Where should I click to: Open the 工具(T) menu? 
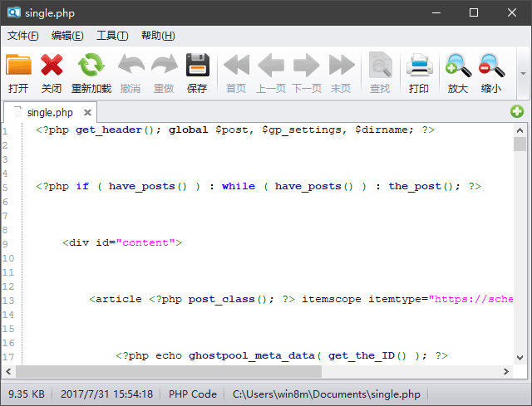[x=112, y=36]
